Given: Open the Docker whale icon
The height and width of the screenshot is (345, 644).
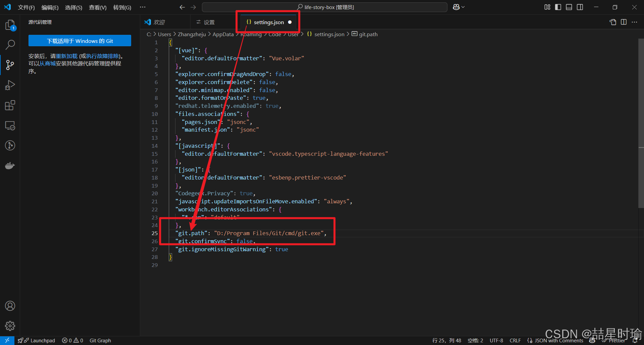Looking at the screenshot, I should [10, 165].
